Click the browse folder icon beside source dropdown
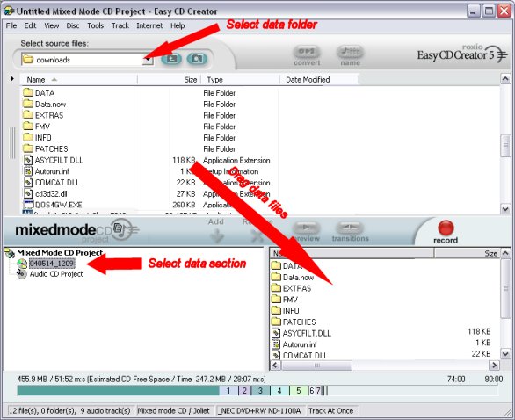 pyautogui.click(x=197, y=59)
